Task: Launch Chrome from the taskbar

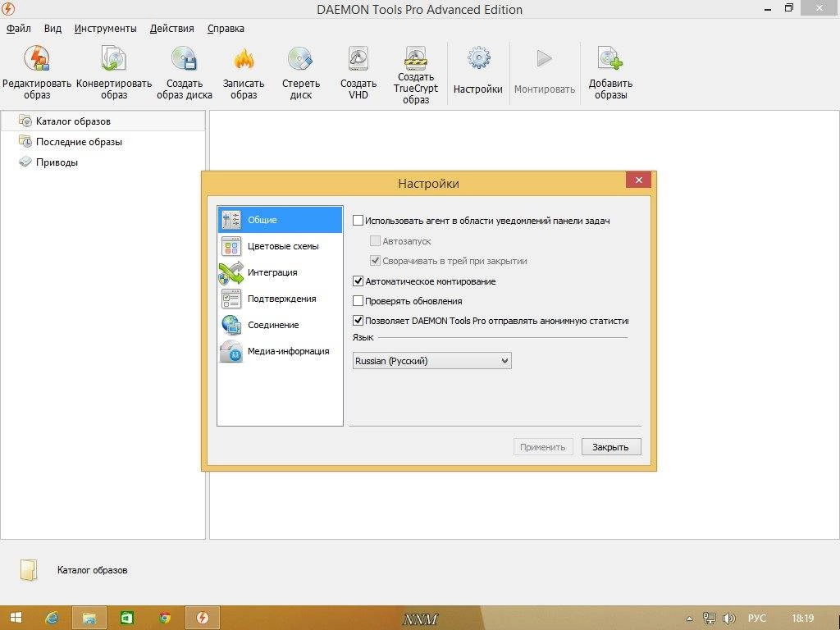Action: 164,619
